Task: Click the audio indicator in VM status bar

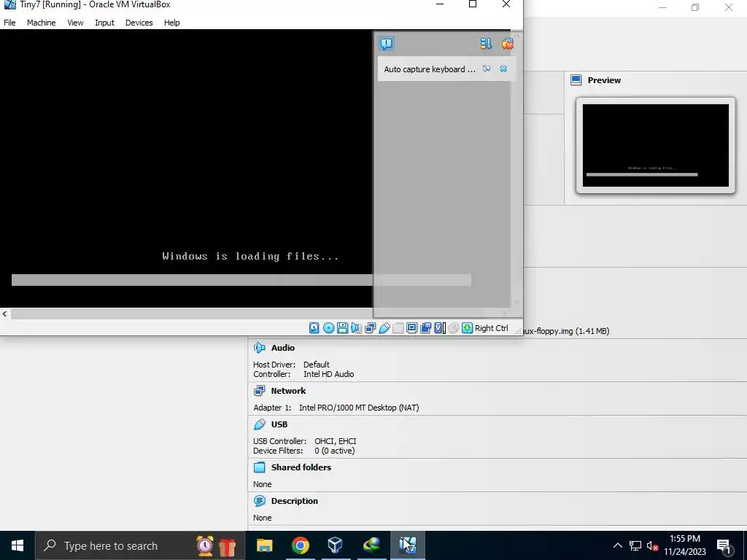Action: [356, 327]
